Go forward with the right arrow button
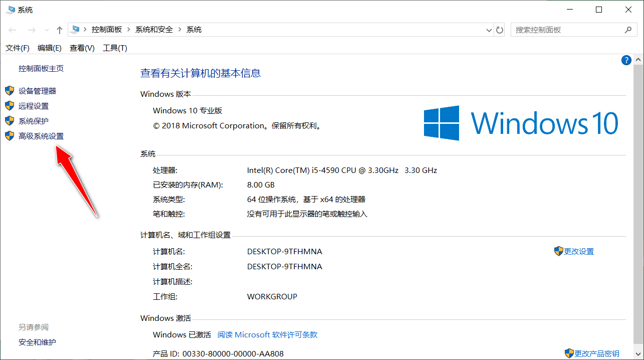 click(31, 30)
